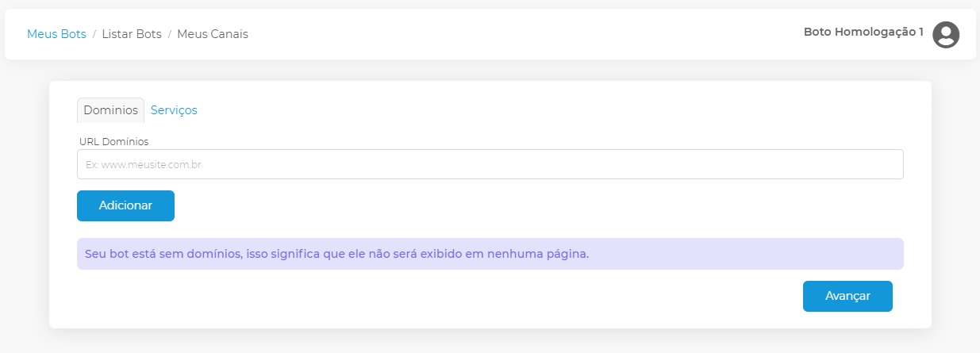
Task: Focus the URL Domínios input field
Action: click(x=490, y=164)
